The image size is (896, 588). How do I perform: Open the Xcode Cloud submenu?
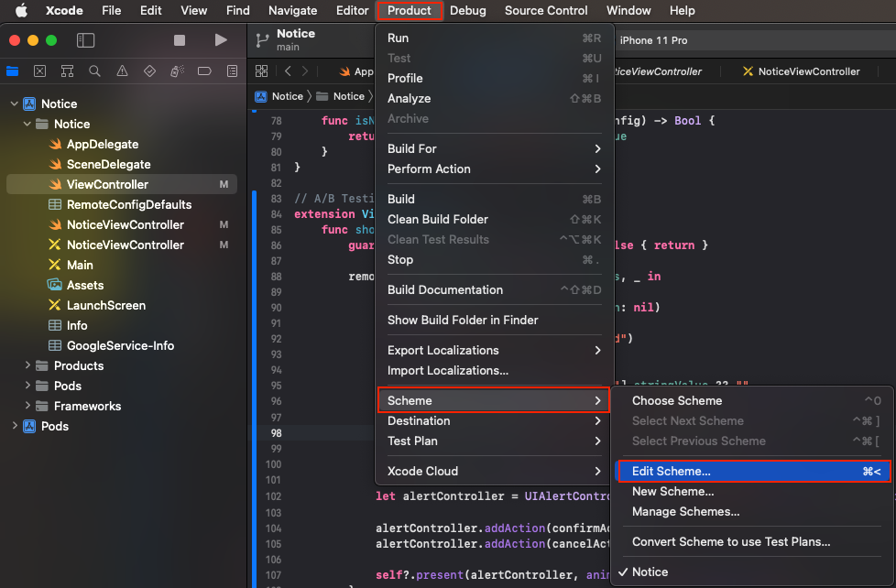495,471
